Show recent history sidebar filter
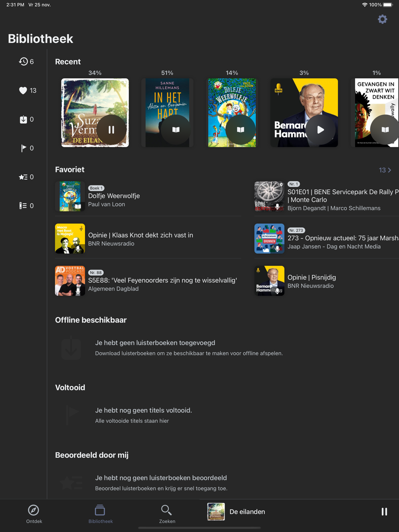The width and height of the screenshot is (399, 532). (x=26, y=61)
